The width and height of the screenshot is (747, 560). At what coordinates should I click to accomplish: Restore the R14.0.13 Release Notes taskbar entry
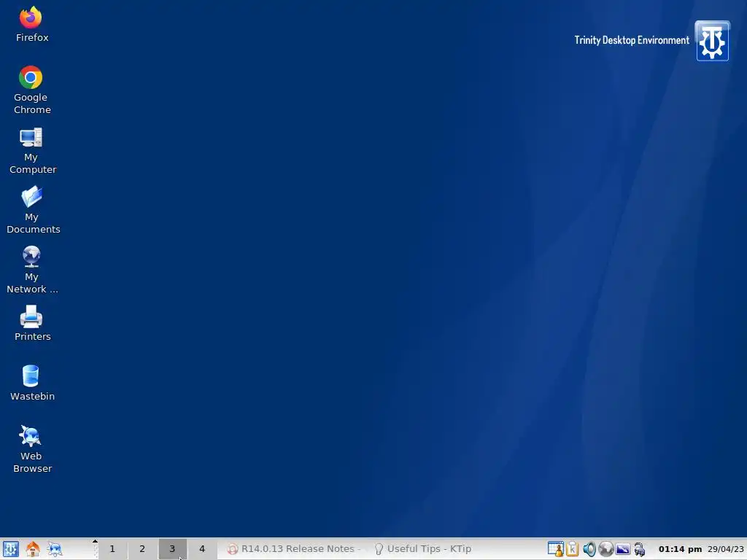[x=294, y=549]
